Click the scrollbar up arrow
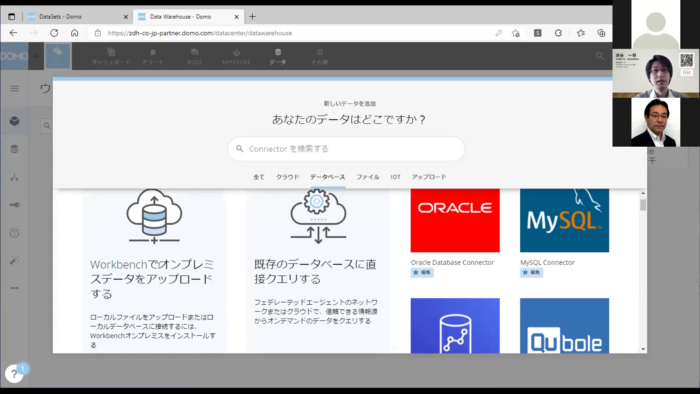The image size is (700, 394). click(643, 193)
